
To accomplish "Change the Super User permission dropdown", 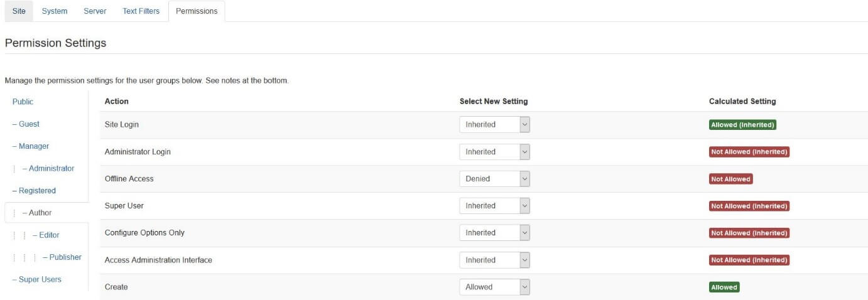I will click(494, 206).
